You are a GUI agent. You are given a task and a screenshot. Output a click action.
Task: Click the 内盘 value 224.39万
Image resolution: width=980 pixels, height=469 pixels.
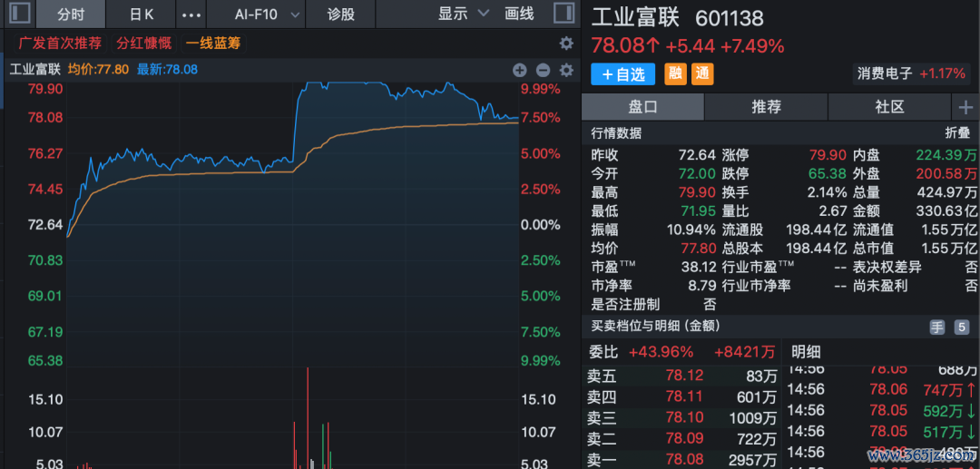pyautogui.click(x=946, y=155)
